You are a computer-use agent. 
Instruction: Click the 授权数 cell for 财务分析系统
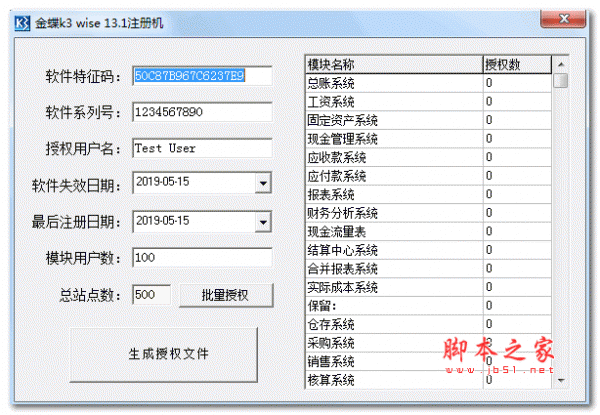click(x=517, y=213)
